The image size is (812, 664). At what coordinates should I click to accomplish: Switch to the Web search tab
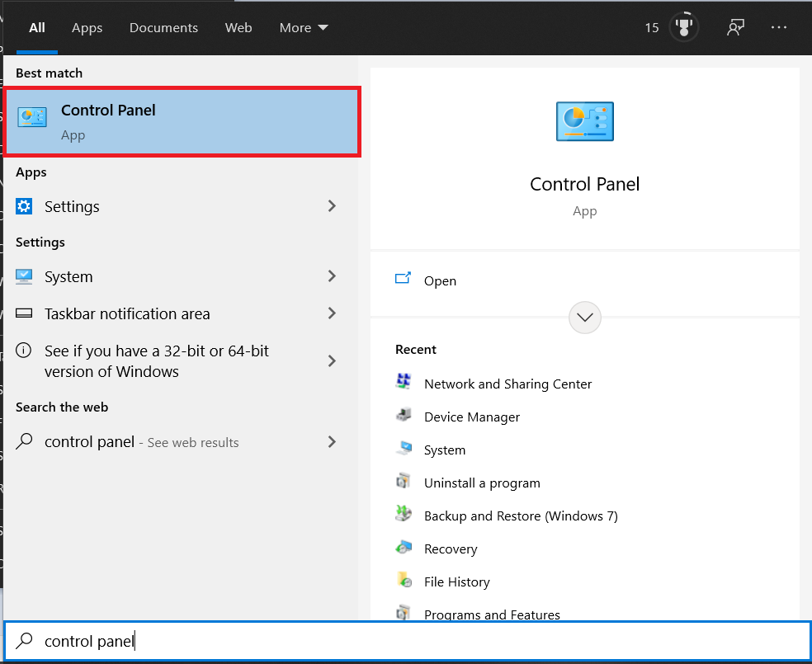[238, 27]
